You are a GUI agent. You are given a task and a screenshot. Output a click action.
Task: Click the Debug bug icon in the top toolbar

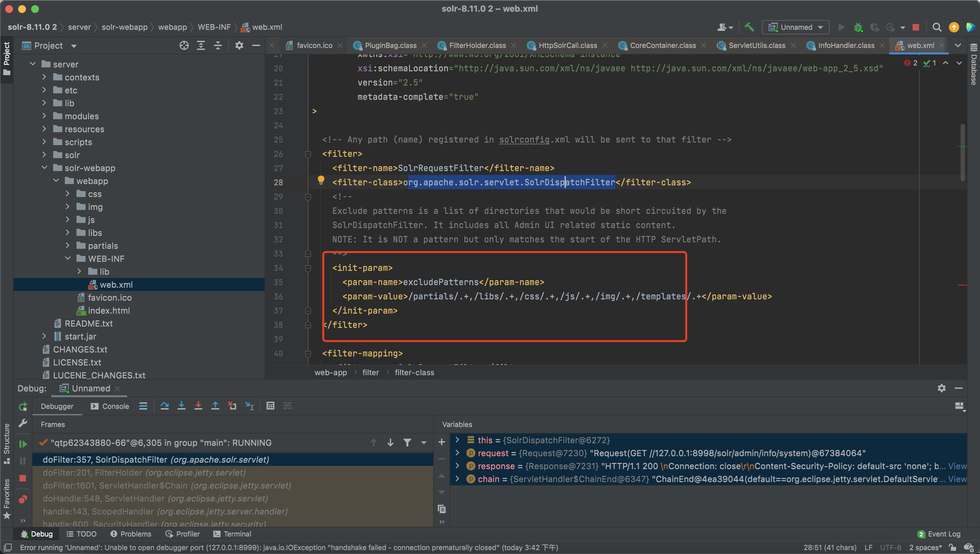point(858,28)
